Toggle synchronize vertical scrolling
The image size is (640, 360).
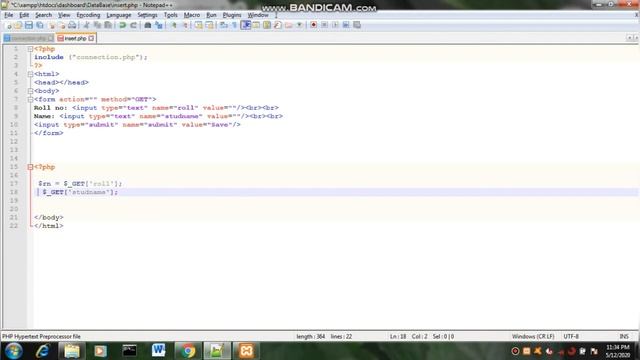tap(198, 25)
